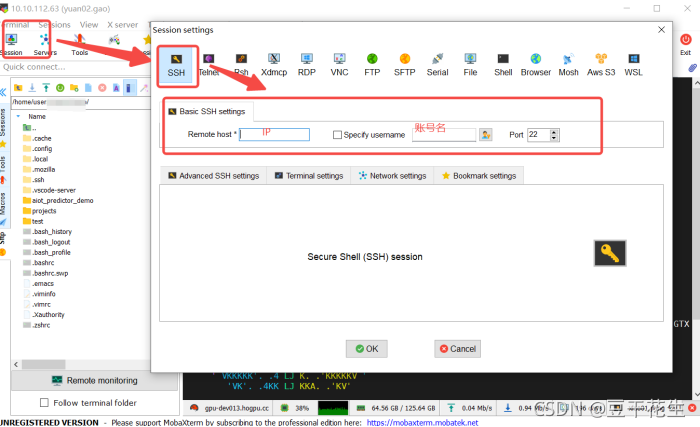Viewport: 700px width, 427px height.
Task: Select the Shell session type
Action: [503, 65]
